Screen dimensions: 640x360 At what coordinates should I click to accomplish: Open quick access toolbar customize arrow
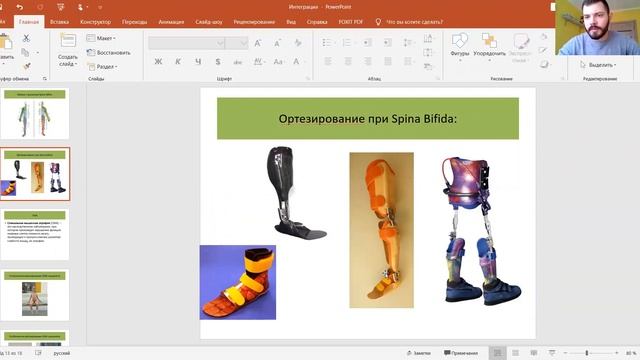pos(100,7)
